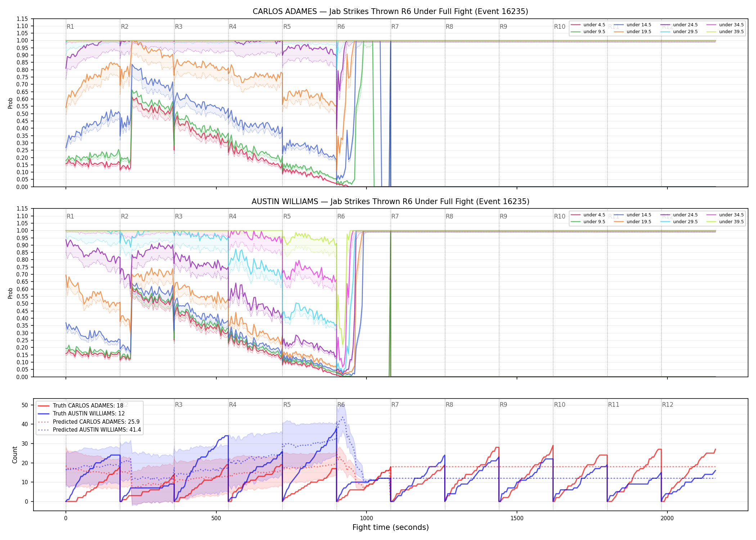Click 'under 24.5' legend entry in Austin Williams chart

tap(679, 215)
